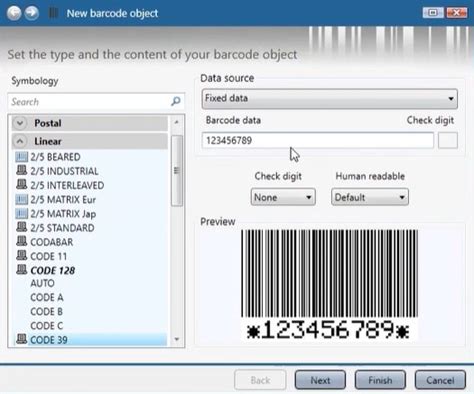Open the Check digit None dropdown

click(283, 197)
